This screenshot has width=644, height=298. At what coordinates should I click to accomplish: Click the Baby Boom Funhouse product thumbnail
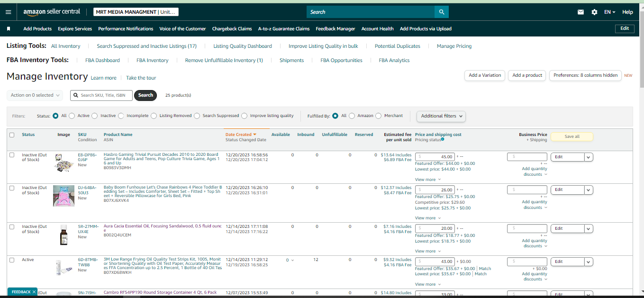63,196
